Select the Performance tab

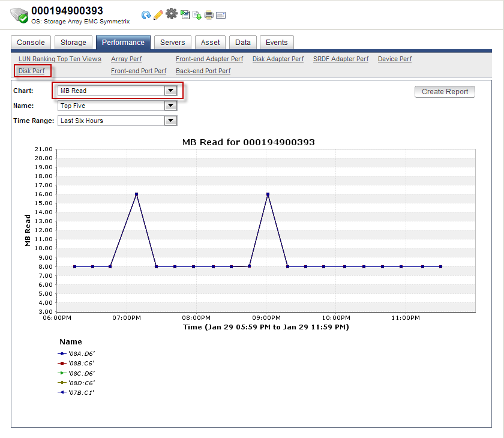pyautogui.click(x=123, y=43)
